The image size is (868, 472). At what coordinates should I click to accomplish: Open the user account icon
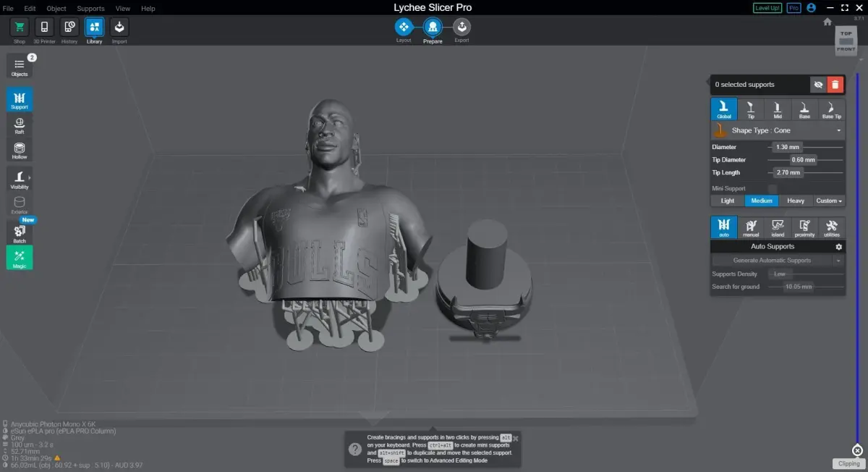tap(811, 8)
